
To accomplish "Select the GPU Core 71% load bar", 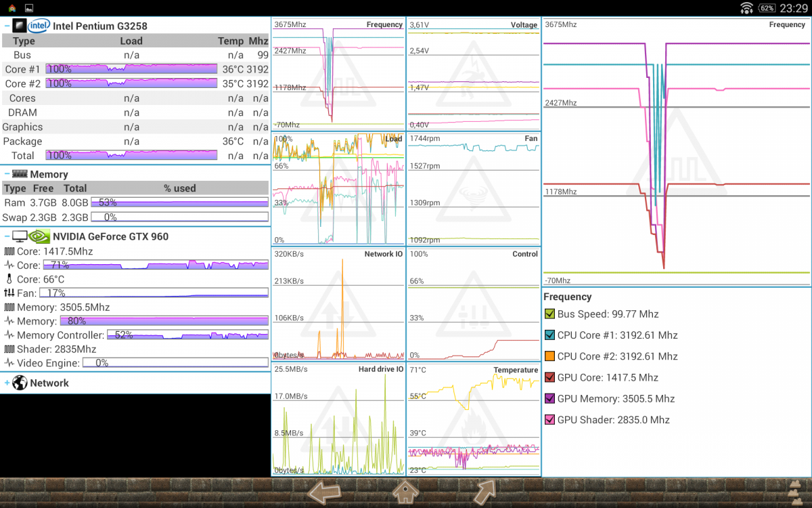I will coord(156,265).
